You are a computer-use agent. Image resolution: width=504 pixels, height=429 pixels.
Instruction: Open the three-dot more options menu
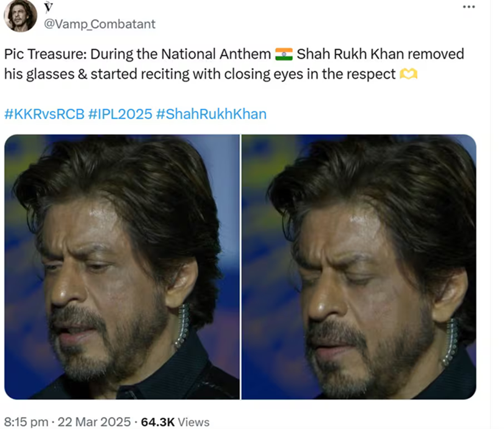click(469, 7)
